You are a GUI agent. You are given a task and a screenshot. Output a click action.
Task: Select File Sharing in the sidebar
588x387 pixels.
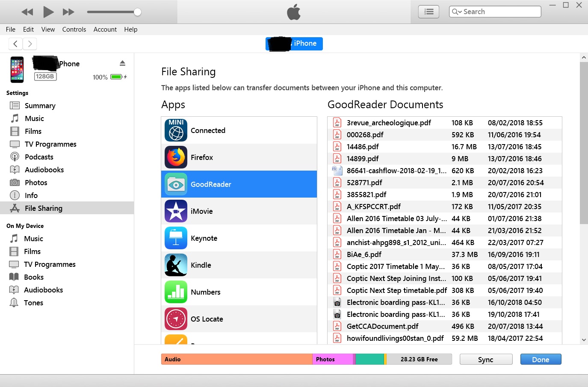[x=67, y=208]
